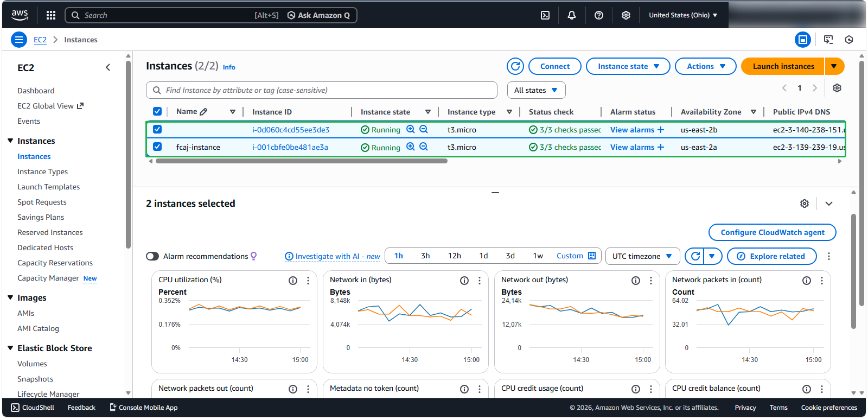868x419 pixels.
Task: Open console settings gear in top bar
Action: tap(626, 15)
